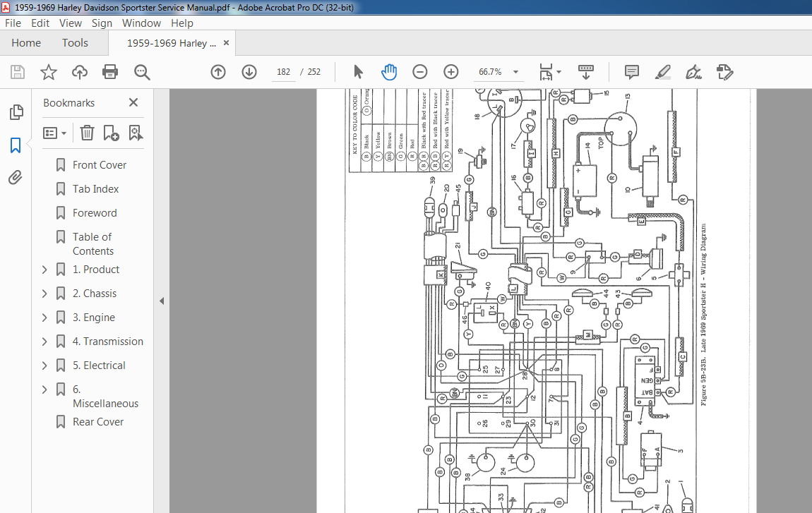Toggle the Bookmarks side panel icon
The width and height of the screenshot is (812, 513).
click(16, 145)
